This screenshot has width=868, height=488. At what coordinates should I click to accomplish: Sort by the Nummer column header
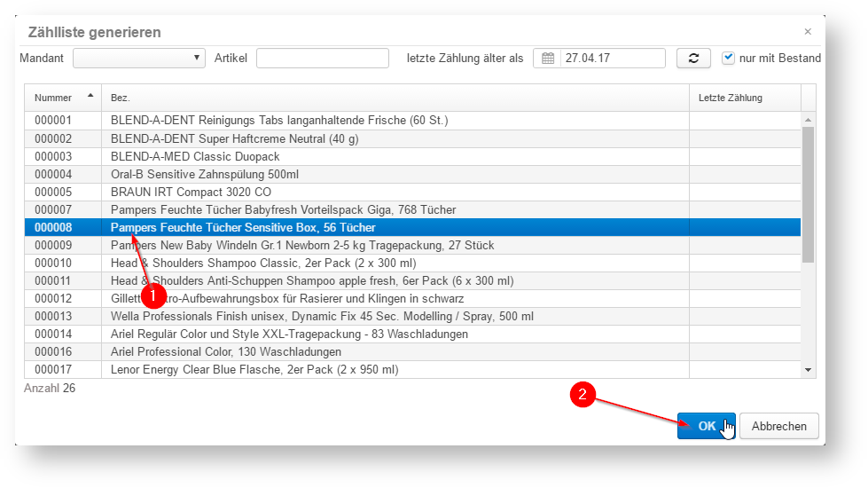click(63, 98)
